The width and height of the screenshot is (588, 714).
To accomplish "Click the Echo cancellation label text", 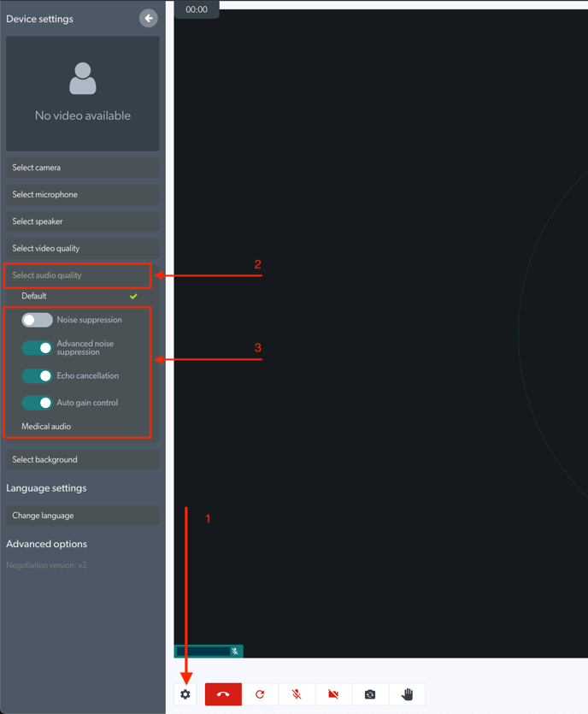I will coord(88,375).
